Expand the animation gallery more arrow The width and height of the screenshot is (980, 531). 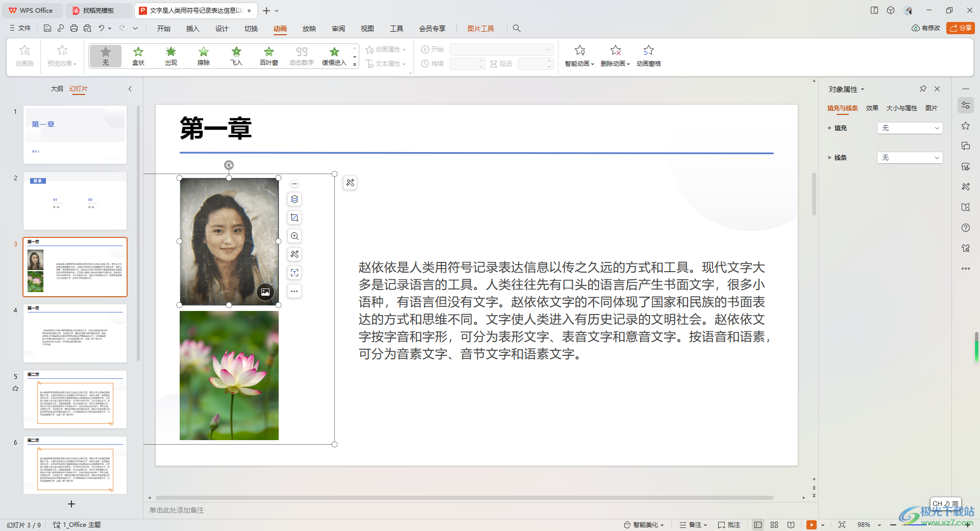point(355,65)
